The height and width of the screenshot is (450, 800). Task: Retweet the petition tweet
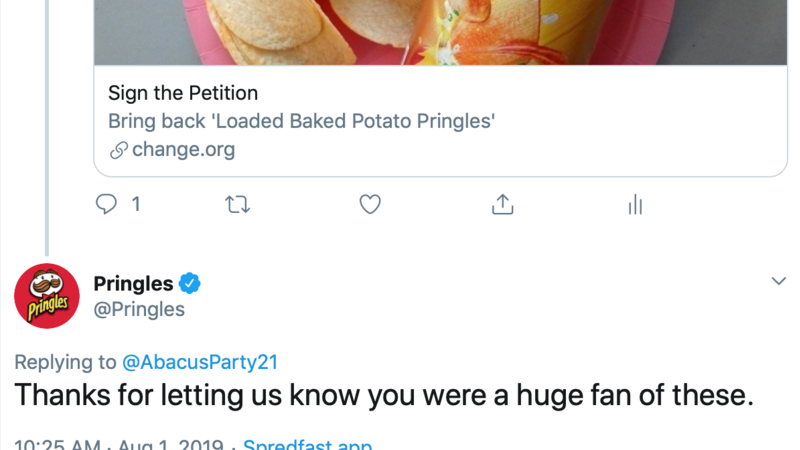click(238, 205)
